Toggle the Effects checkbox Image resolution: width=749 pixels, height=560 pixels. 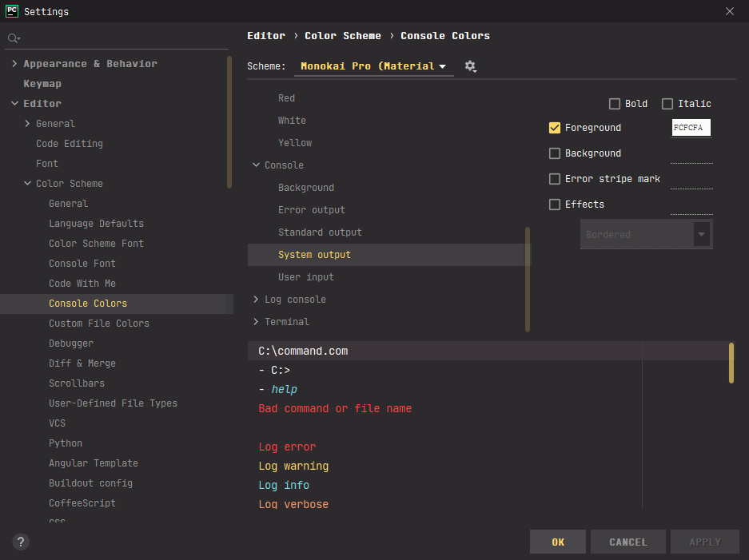click(555, 204)
